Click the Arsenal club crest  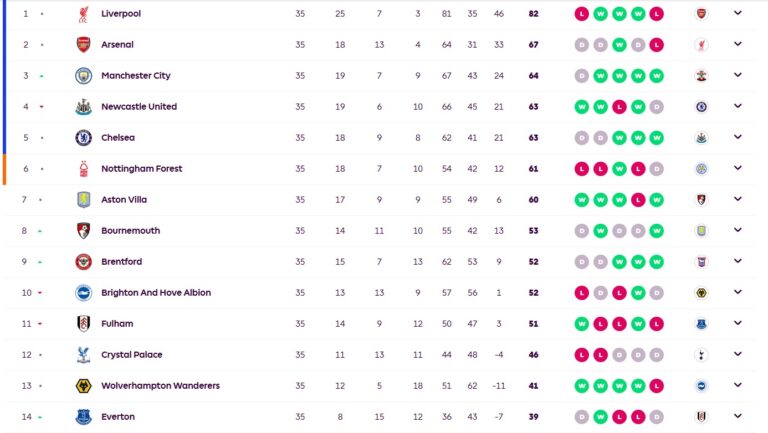pyautogui.click(x=83, y=45)
